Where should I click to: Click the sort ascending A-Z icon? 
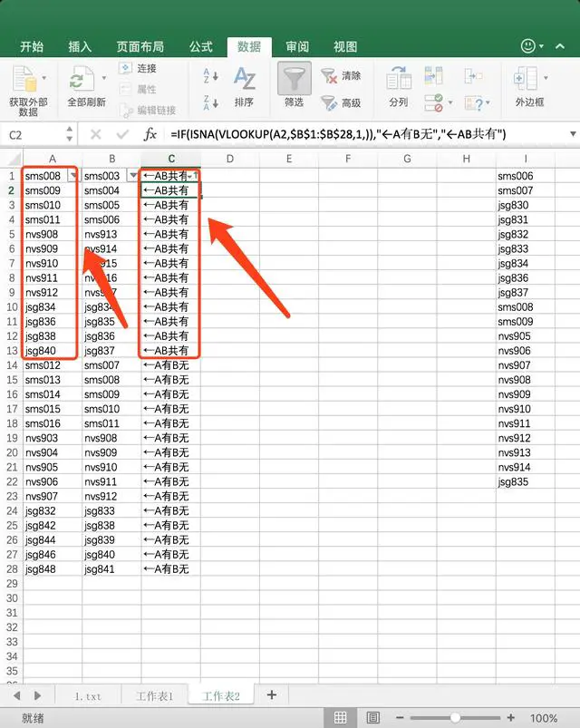210,75
